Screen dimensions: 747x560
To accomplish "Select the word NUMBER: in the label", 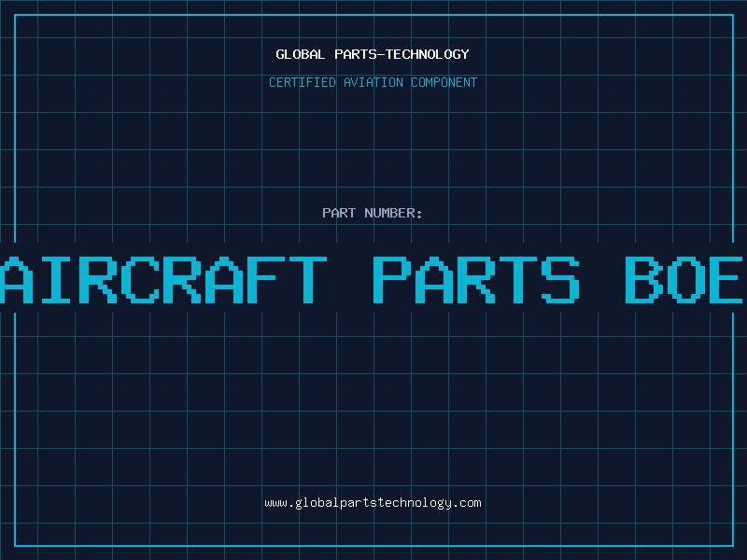I will 393,213.
